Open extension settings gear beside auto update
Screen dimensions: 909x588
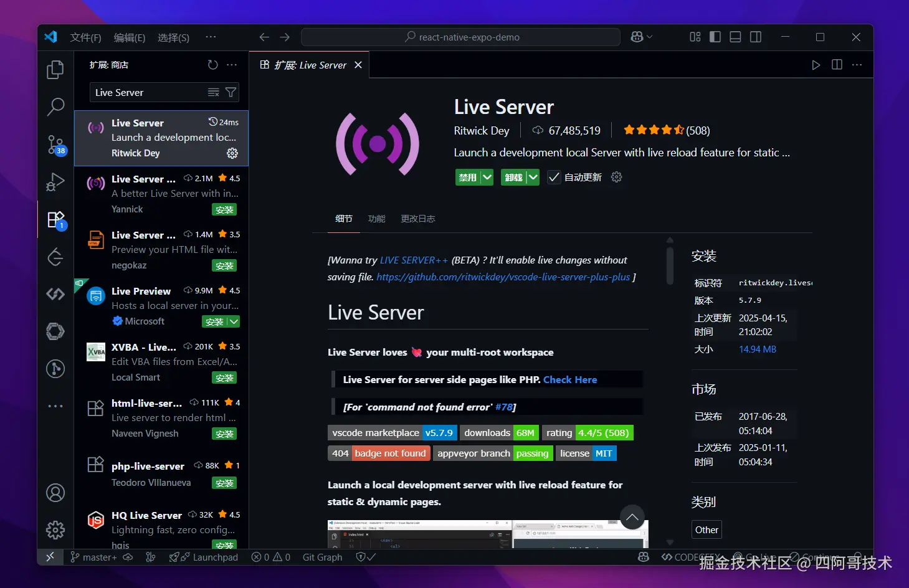[617, 178]
